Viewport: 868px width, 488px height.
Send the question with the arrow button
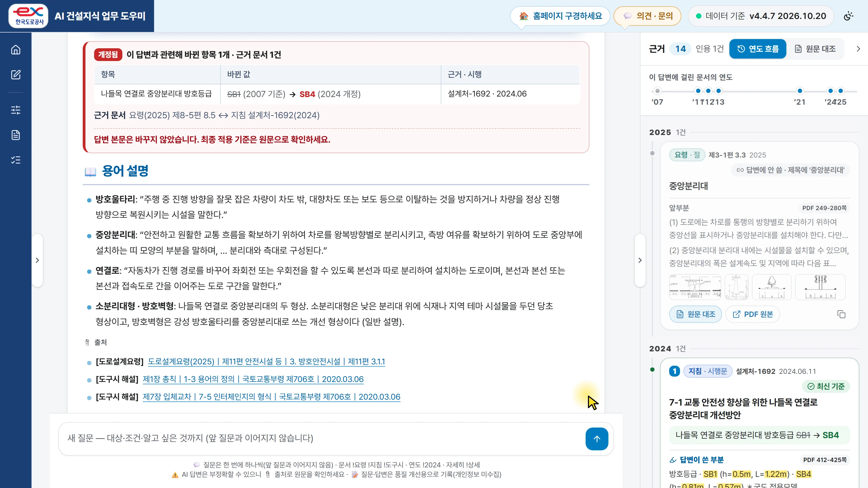597,439
